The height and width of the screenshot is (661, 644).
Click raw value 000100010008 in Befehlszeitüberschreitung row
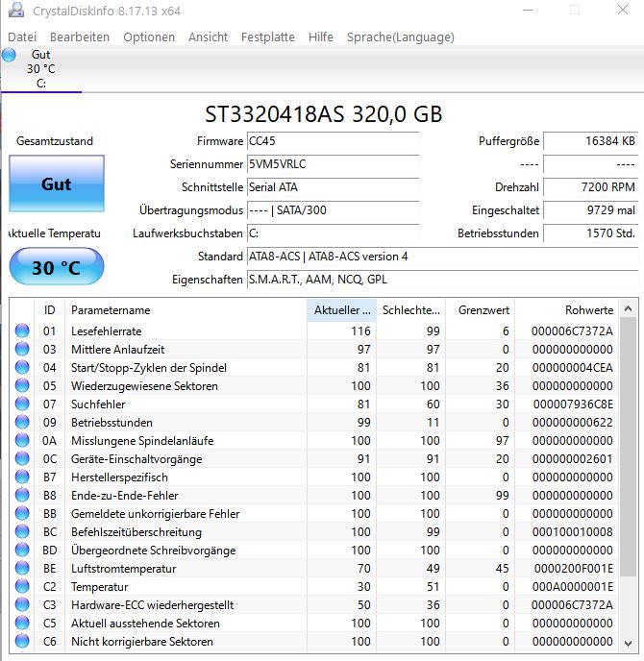coord(572,532)
